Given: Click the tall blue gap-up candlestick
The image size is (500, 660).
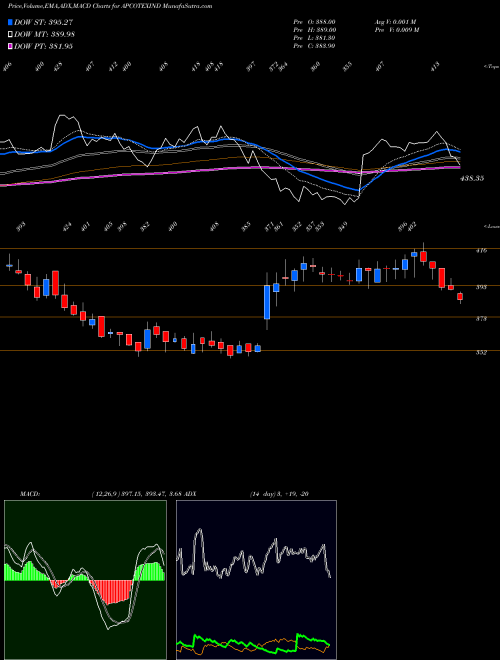Looking at the screenshot, I should tap(267, 302).
